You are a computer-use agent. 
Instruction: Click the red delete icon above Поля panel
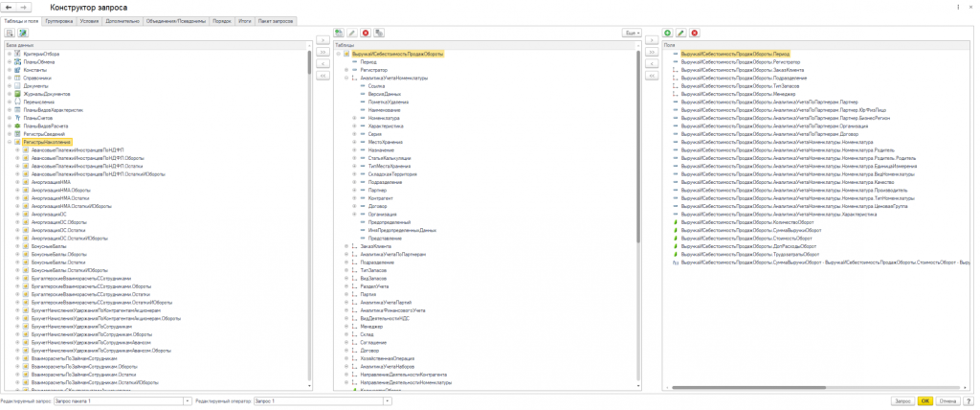coord(694,33)
